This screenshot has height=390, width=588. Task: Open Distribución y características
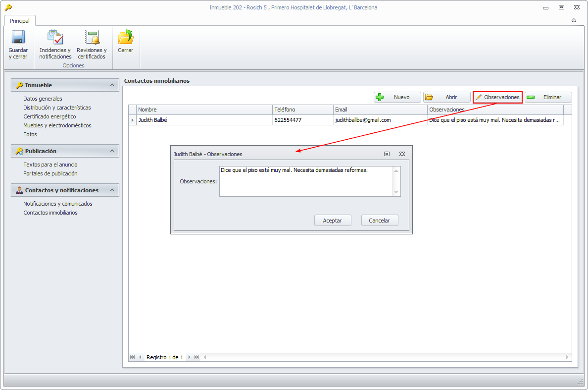(x=57, y=108)
